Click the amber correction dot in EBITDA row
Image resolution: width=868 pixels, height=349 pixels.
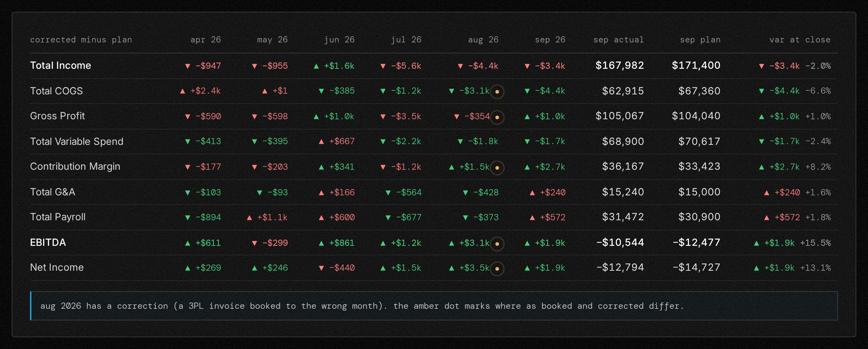497,244
